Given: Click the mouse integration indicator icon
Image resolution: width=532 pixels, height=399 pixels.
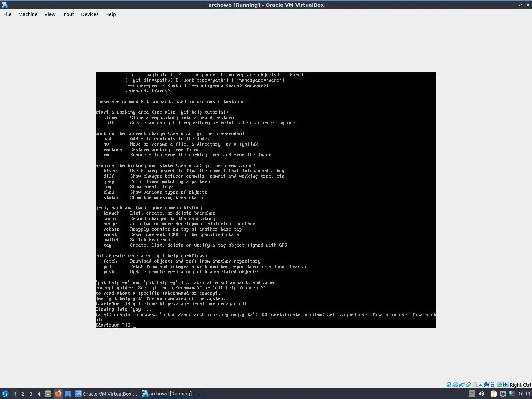Looking at the screenshot, I should [x=500, y=385].
